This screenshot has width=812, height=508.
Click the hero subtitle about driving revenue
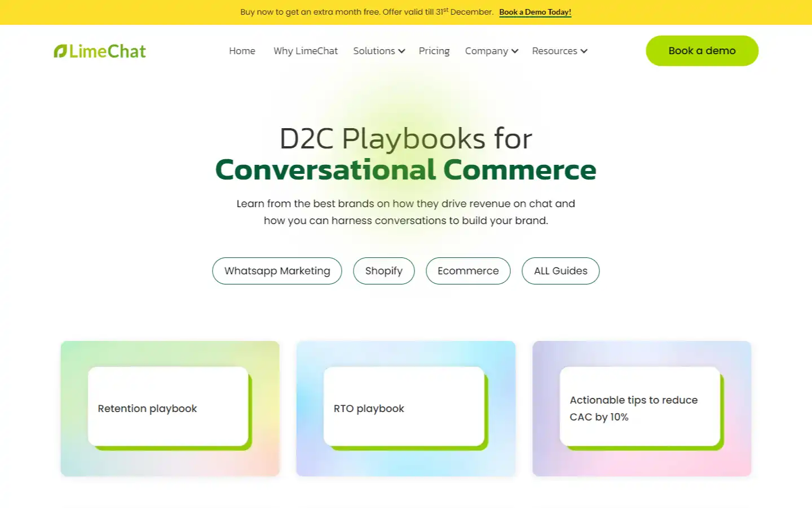click(x=405, y=212)
